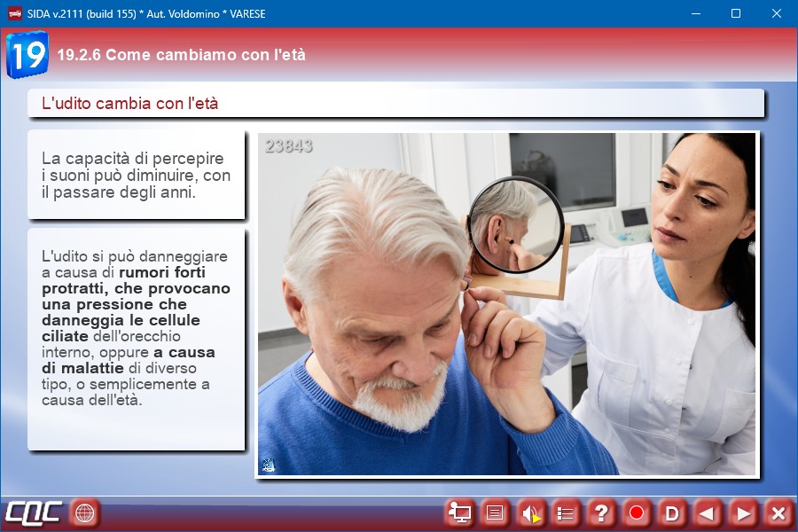
Task: Click the 'La capacità di percepire' text box
Action: coord(136,175)
